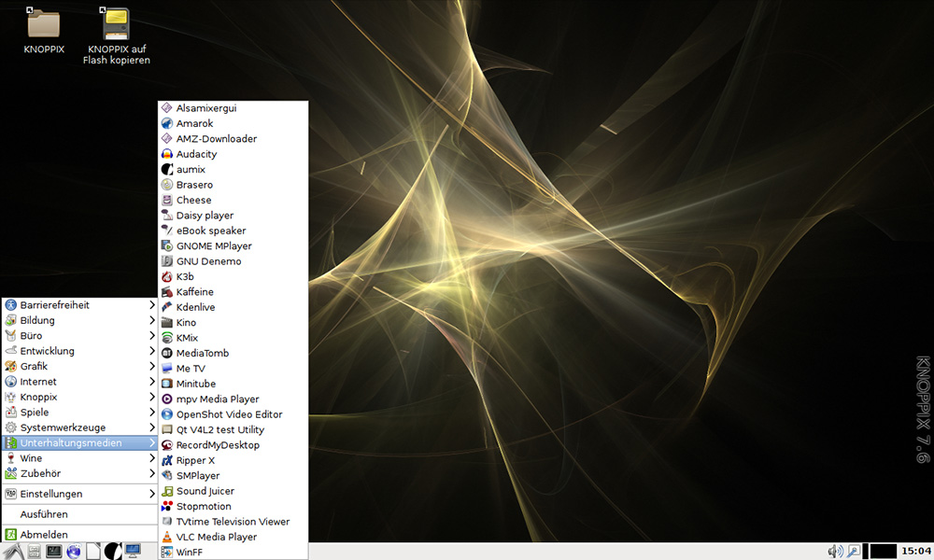The width and height of the screenshot is (934, 560).
Task: Open GNOME MPlayer icon
Action: pyautogui.click(x=167, y=245)
